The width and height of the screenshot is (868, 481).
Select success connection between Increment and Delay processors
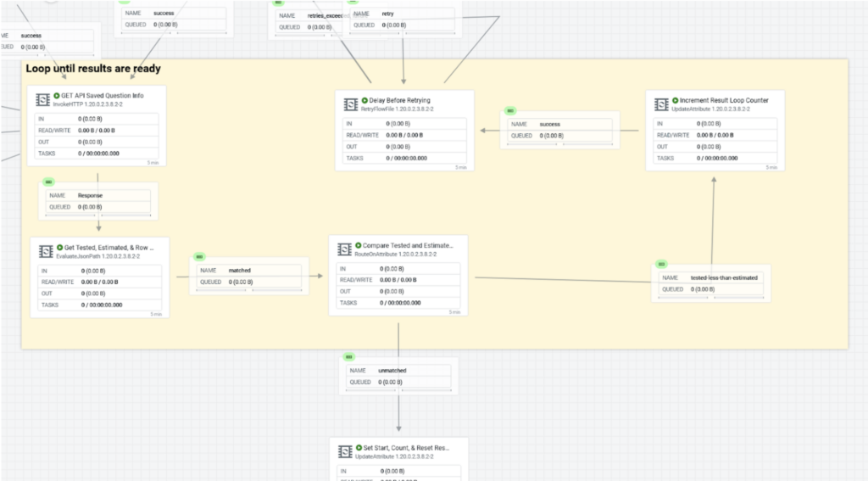(558, 130)
